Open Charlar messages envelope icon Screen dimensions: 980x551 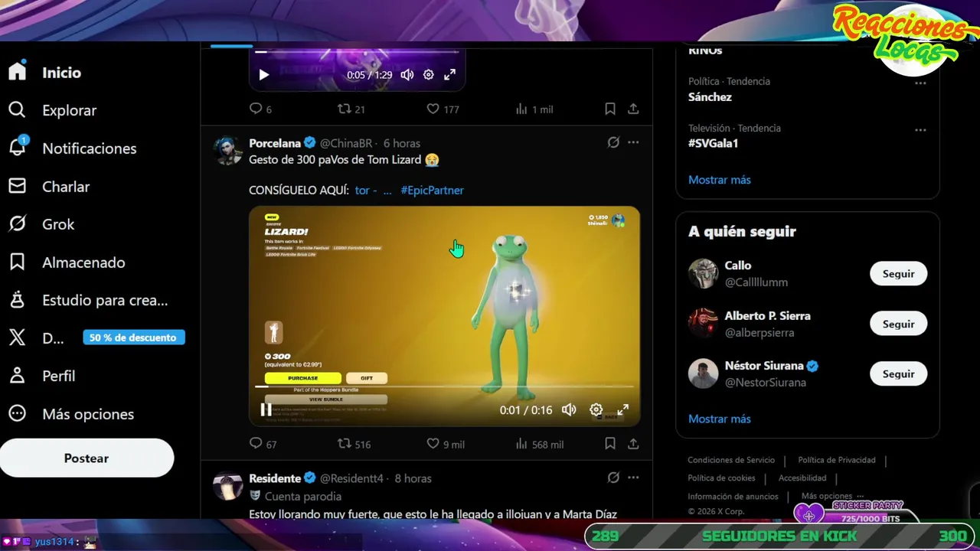(17, 186)
